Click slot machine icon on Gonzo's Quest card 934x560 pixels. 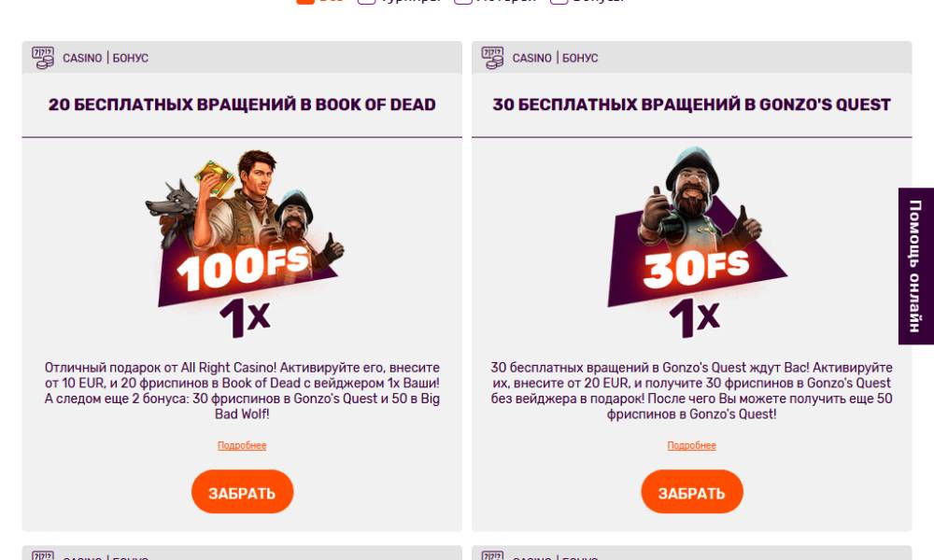pyautogui.click(x=492, y=58)
